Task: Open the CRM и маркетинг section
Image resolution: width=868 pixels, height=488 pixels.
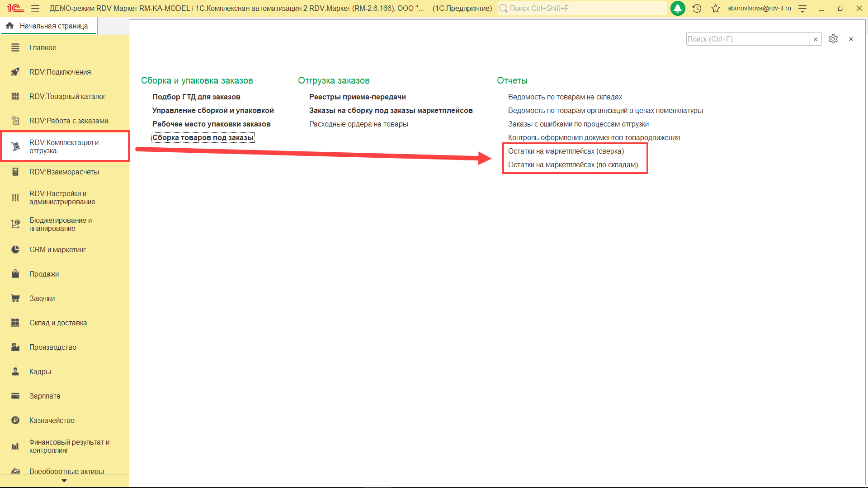Action: point(57,249)
